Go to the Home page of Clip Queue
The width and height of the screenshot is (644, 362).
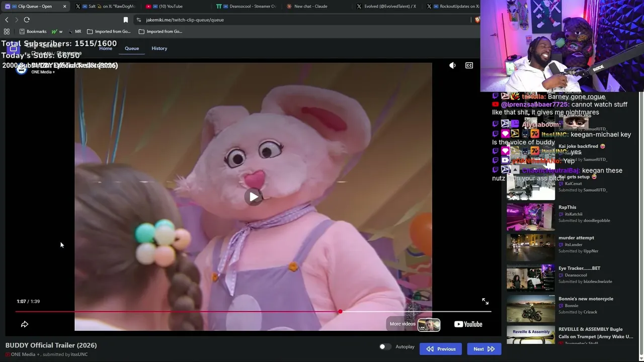[106, 48]
